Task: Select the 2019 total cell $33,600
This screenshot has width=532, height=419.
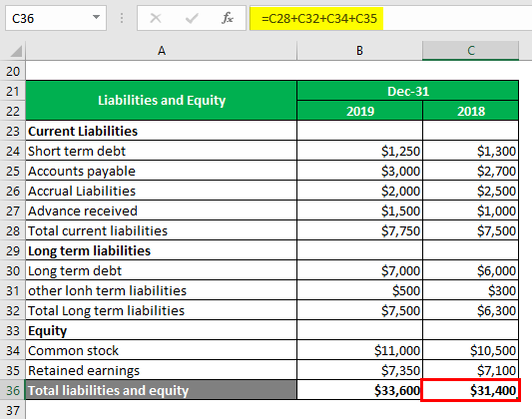Action: (x=359, y=390)
